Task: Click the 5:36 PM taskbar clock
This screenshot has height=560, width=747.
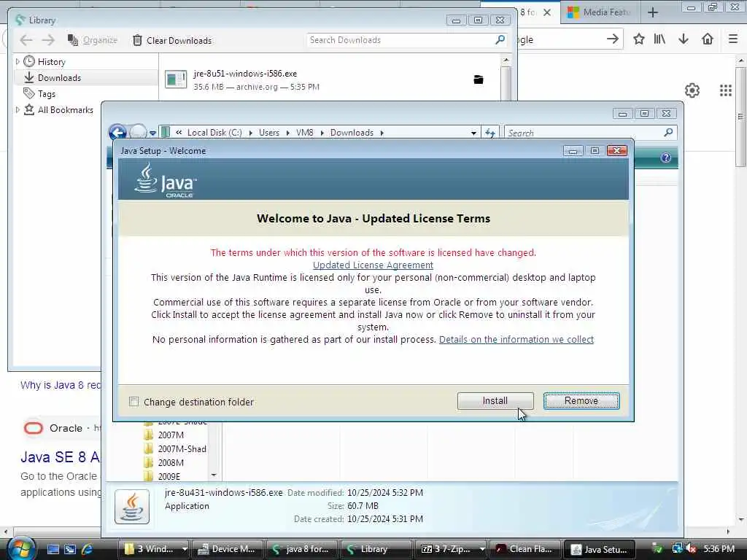Action: pos(719,549)
